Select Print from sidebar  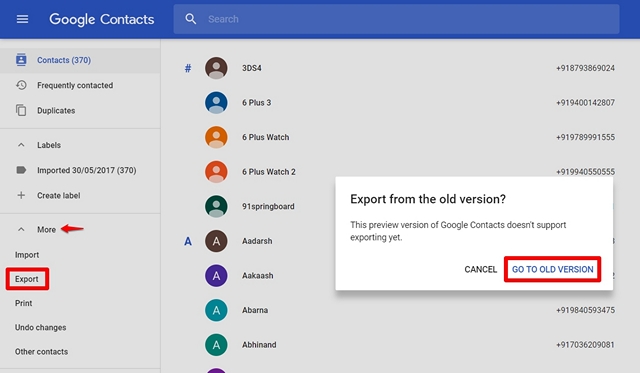tap(24, 303)
